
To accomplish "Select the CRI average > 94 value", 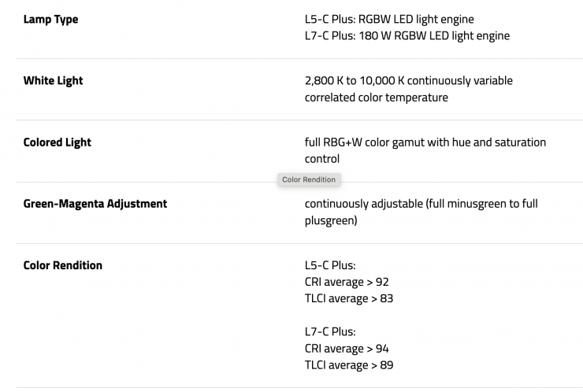I will (x=347, y=348).
